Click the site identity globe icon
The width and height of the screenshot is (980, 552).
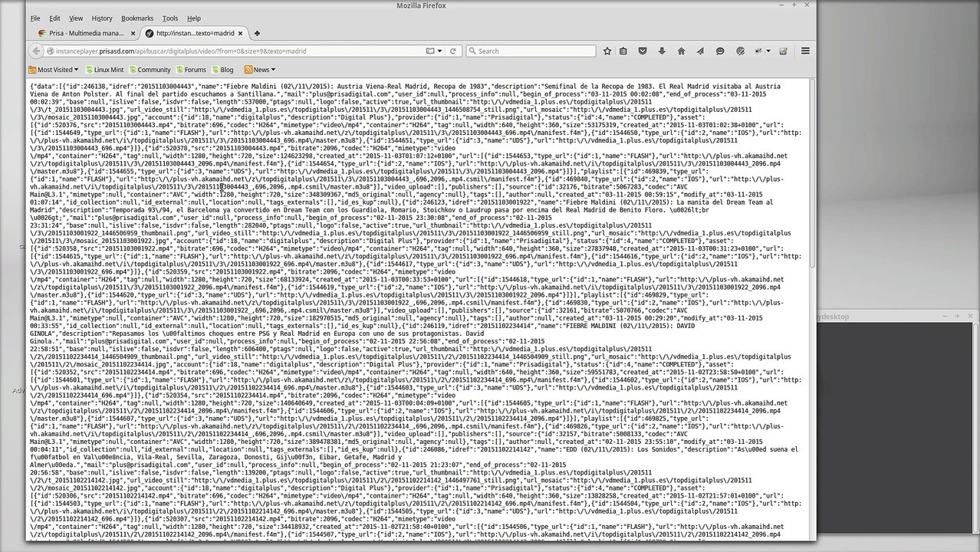50,51
